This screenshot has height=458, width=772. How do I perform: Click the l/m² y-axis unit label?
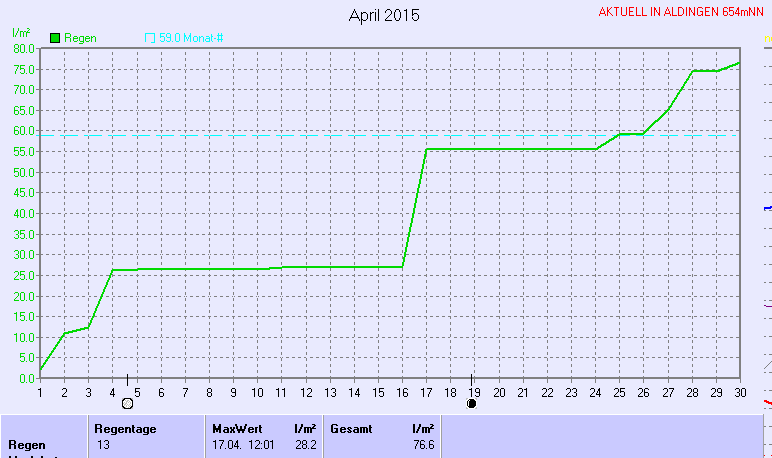pos(22,34)
